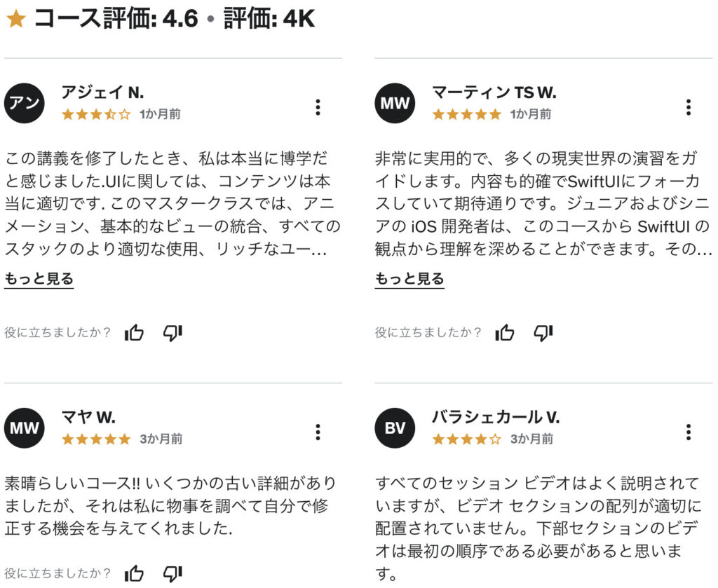Give thumbs up to マヤ W.'s review

[x=134, y=573]
